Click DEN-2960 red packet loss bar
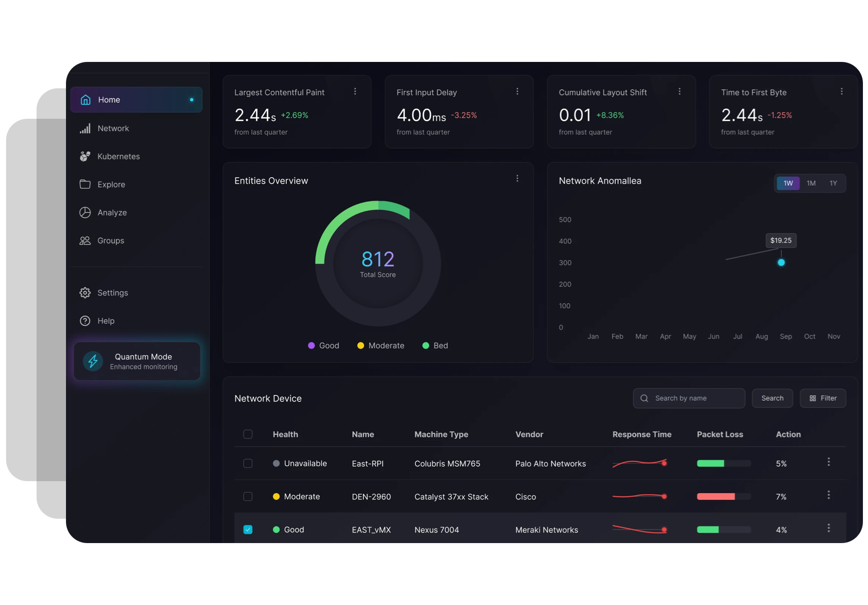This screenshot has height=605, width=868. click(x=716, y=496)
